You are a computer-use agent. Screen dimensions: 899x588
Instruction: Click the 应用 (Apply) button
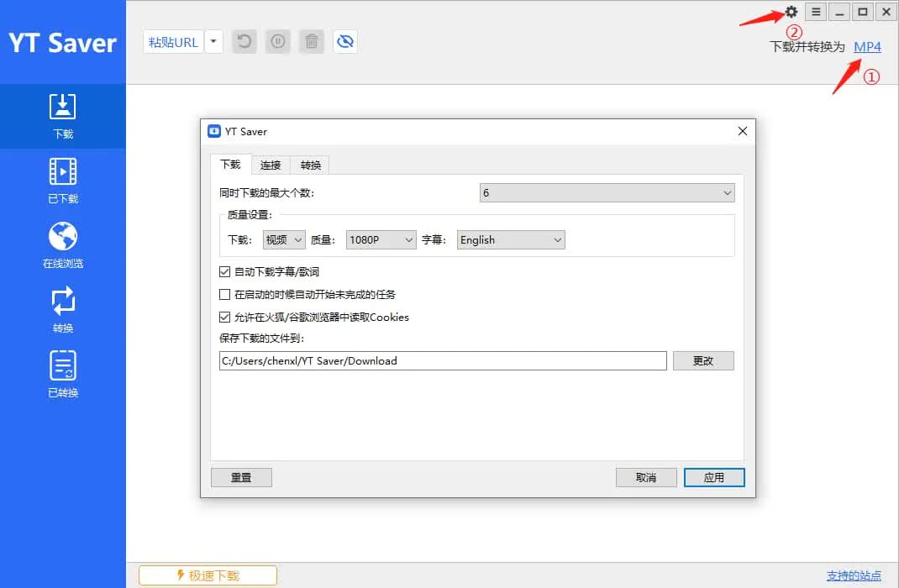pos(713,477)
